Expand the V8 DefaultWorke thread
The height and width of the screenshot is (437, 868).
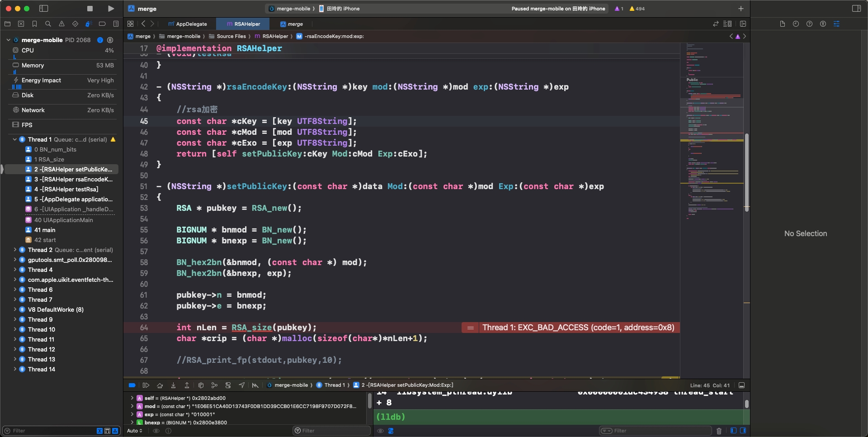point(15,309)
